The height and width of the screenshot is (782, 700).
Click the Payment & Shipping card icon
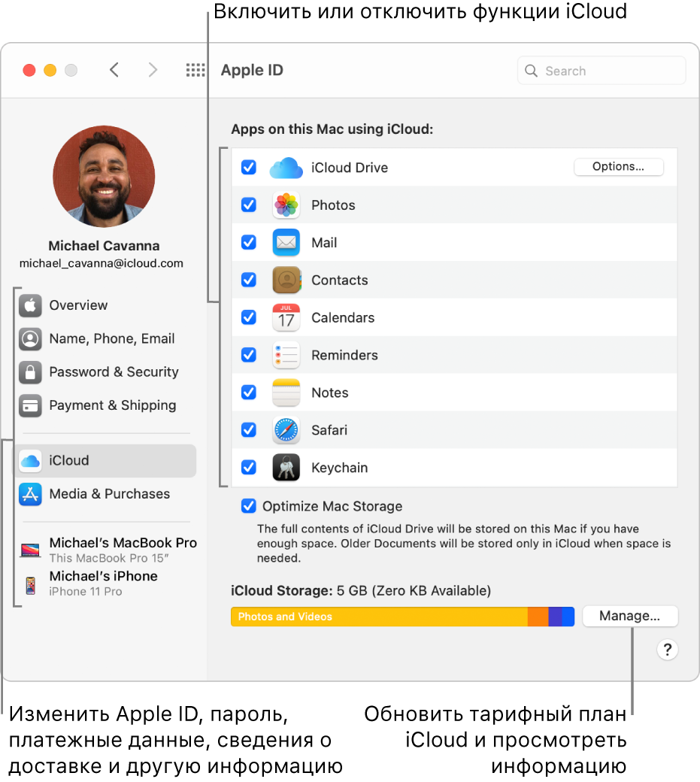tap(30, 405)
